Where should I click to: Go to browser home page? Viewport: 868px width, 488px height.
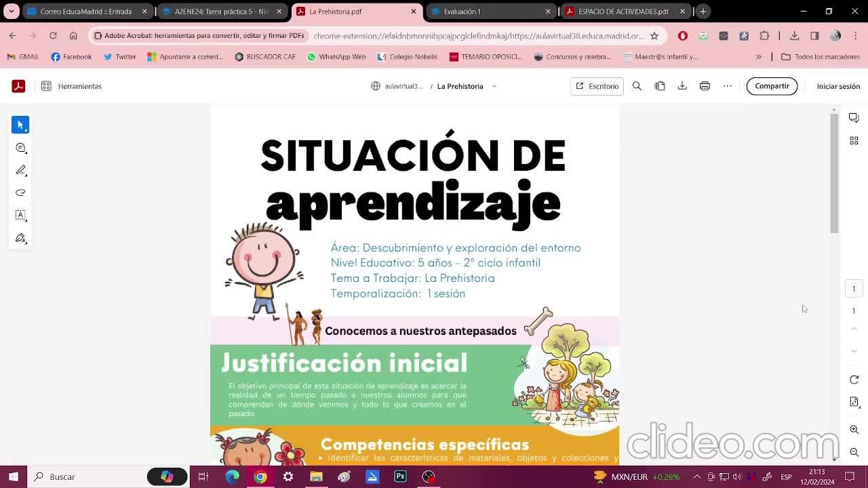click(x=73, y=35)
